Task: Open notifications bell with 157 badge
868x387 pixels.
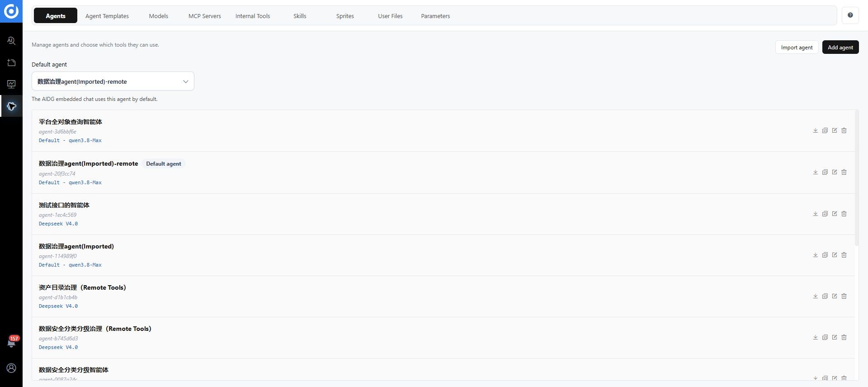Action: (11, 343)
